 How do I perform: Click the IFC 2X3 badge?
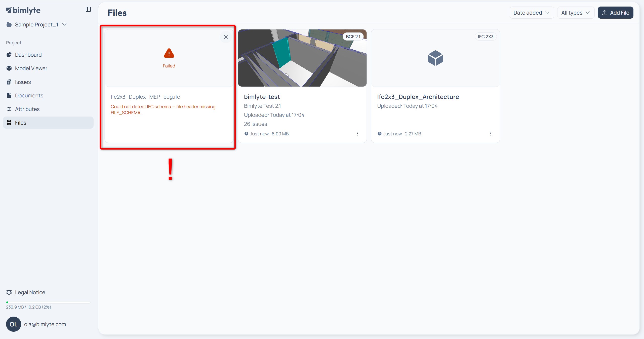pyautogui.click(x=486, y=36)
